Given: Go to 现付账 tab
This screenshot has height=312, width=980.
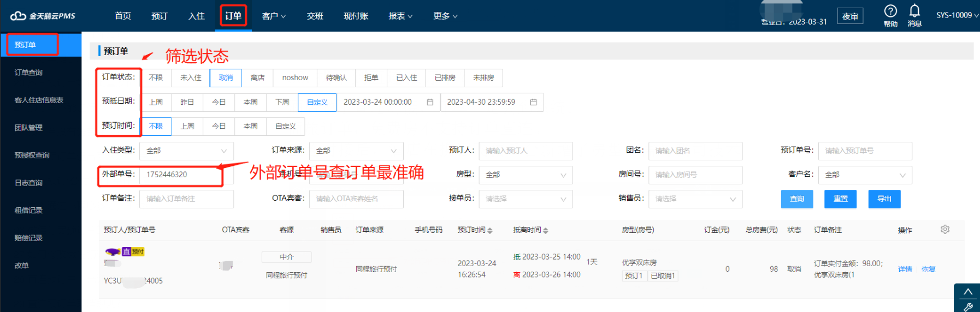Looking at the screenshot, I should (356, 16).
